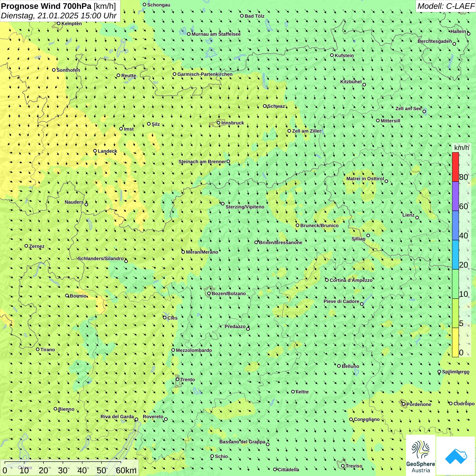The image size is (476, 476).
Task: Click the Garmisch-Partenkirchen label
Action: pyautogui.click(x=205, y=74)
